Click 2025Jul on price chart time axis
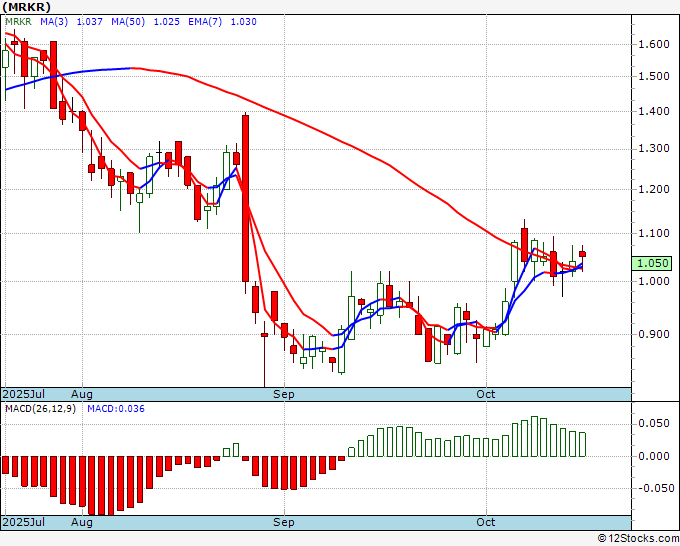 click(x=24, y=394)
